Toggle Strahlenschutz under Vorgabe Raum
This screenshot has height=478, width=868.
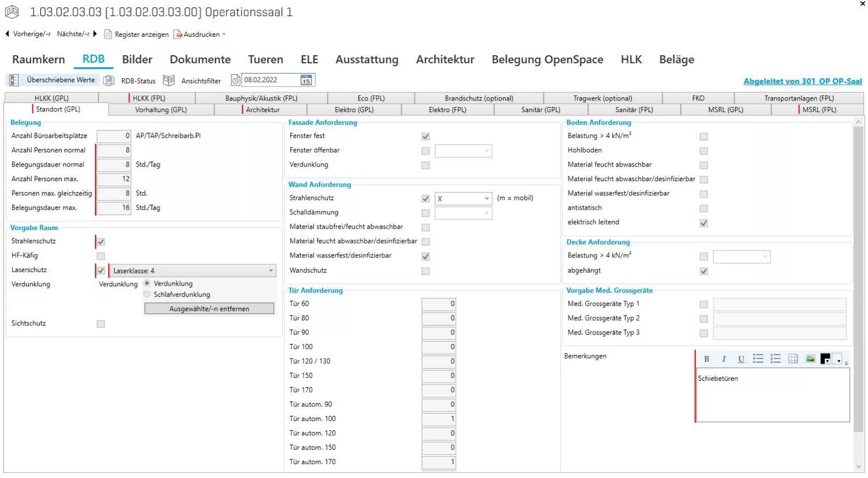(101, 242)
